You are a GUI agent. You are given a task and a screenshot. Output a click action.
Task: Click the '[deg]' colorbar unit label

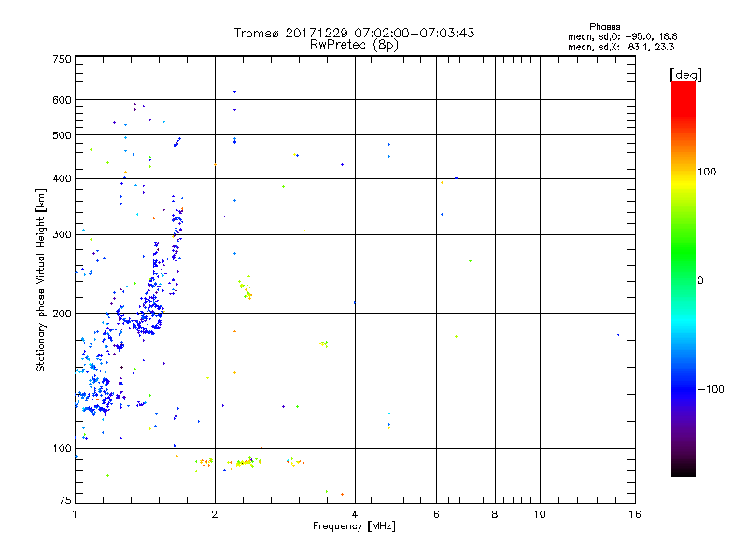click(685, 75)
